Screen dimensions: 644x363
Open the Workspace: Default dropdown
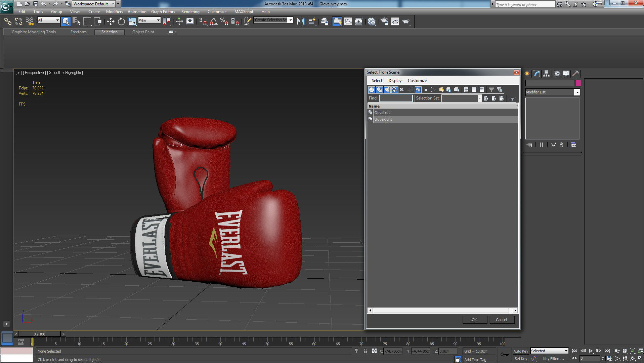point(93,4)
